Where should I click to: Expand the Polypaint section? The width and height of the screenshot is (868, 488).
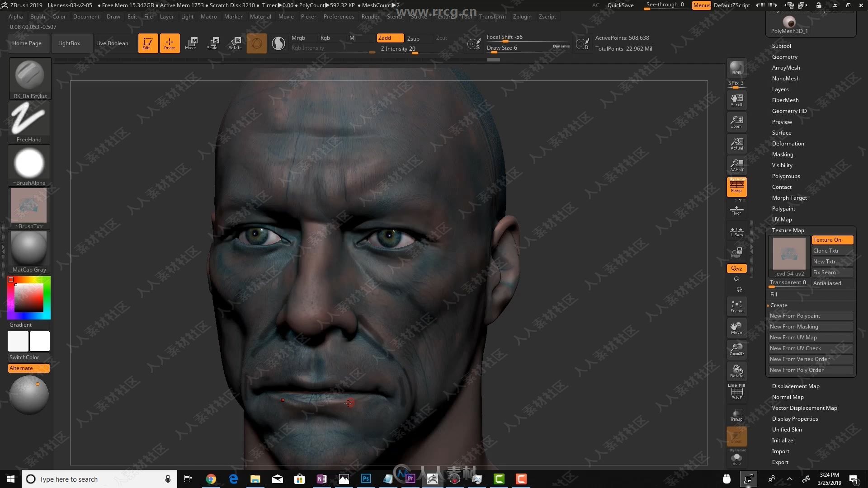tap(783, 209)
